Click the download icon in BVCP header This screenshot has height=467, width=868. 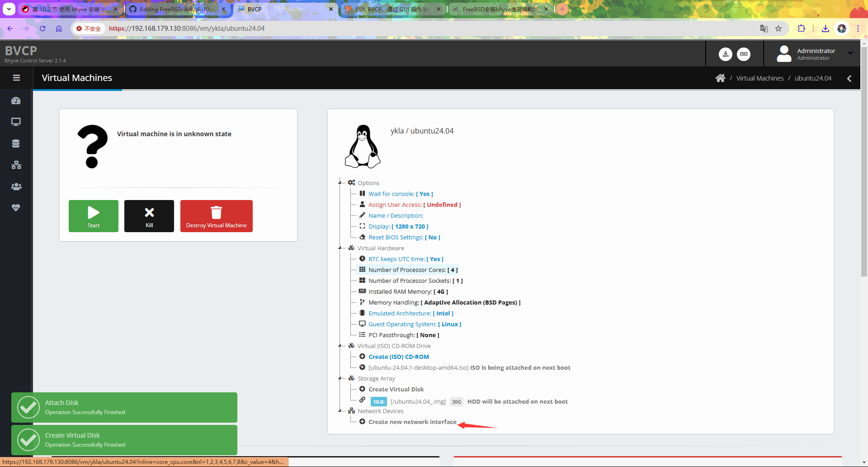point(725,54)
